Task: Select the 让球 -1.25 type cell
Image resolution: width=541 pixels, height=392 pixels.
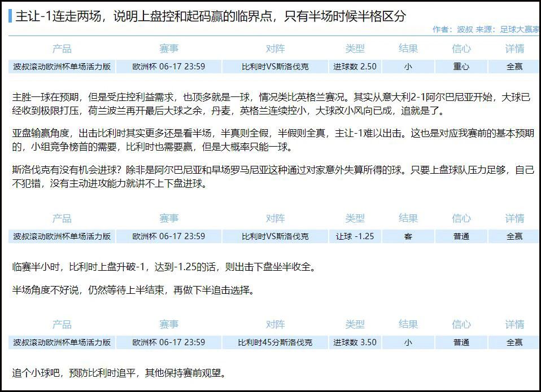Action: tap(355, 236)
